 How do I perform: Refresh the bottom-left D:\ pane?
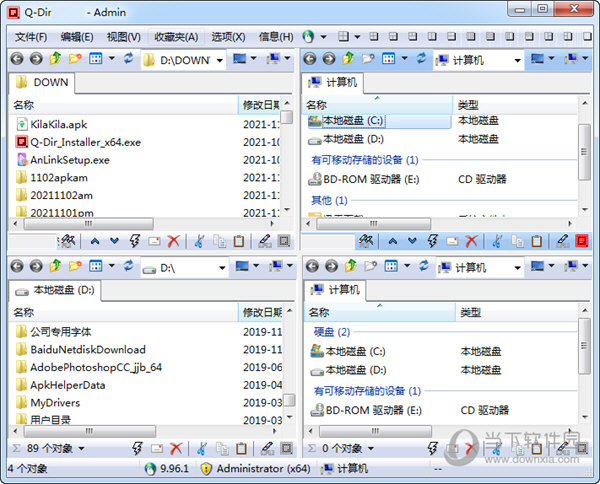129,266
